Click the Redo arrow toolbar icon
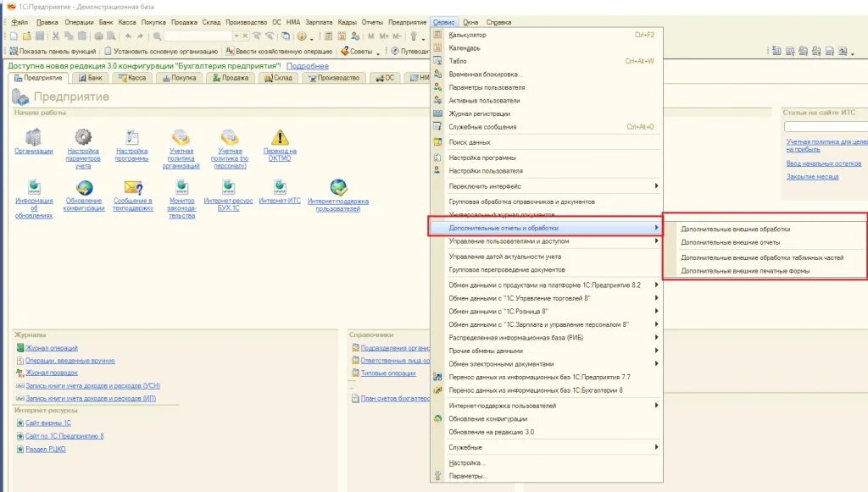Screen dimensions: 868x492 coord(140,36)
